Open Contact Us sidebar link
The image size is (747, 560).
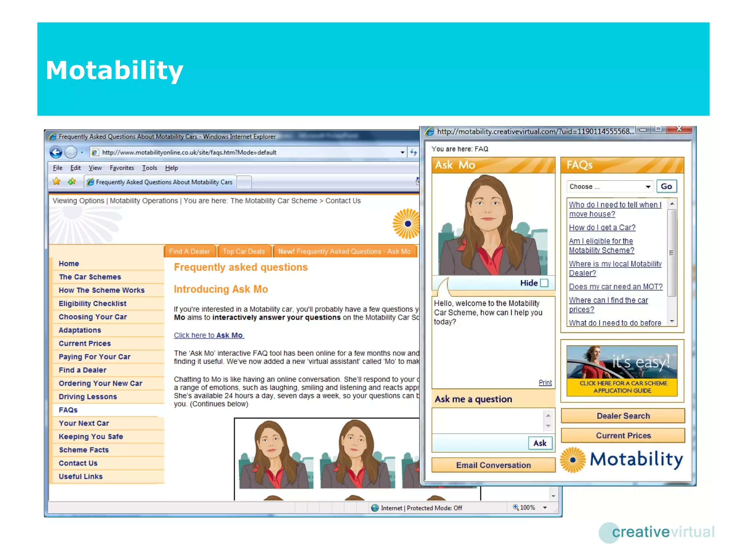tap(78, 463)
